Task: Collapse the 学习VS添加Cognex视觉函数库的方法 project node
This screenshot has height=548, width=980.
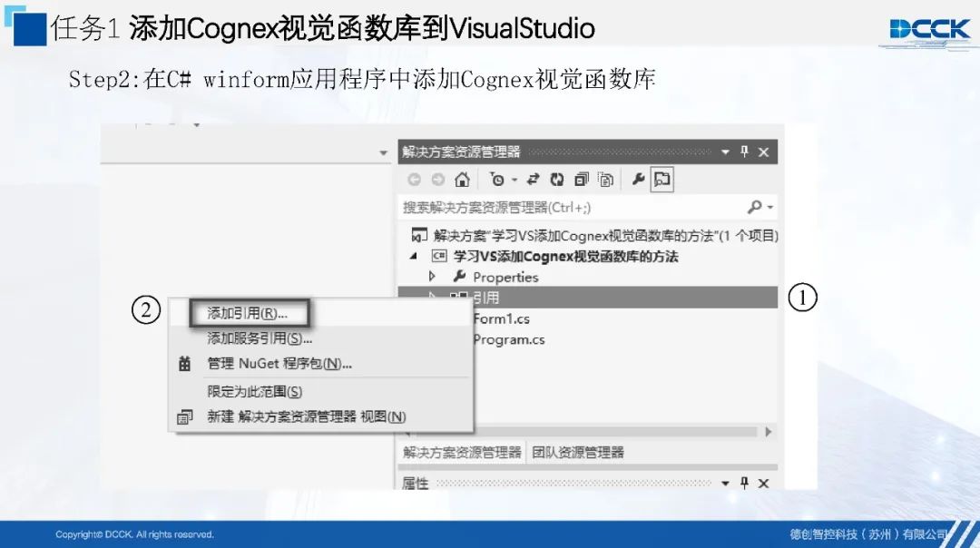Action: tap(413, 256)
